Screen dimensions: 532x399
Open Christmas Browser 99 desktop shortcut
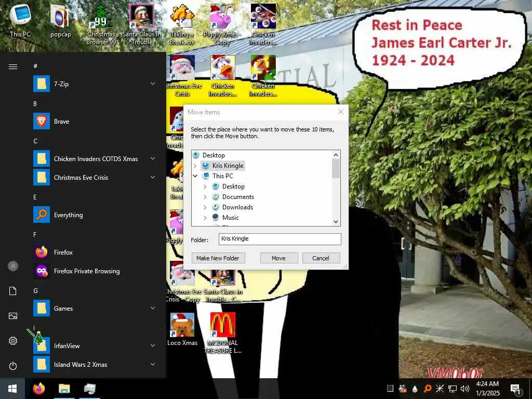click(101, 24)
